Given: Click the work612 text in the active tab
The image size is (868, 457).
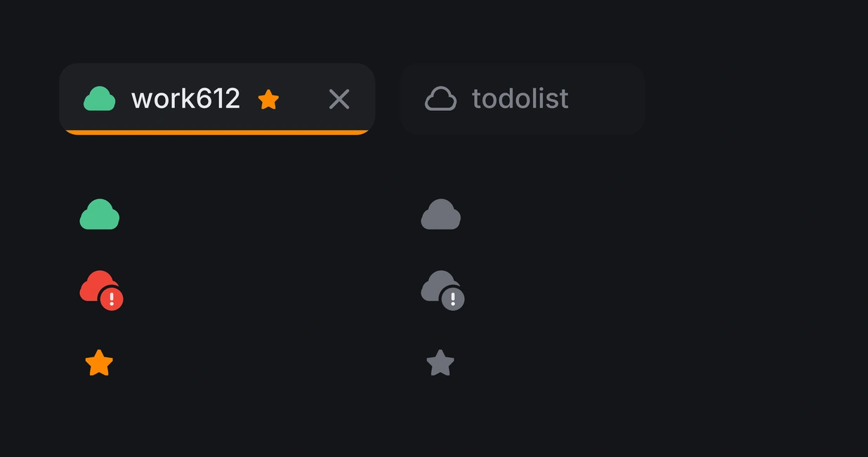Looking at the screenshot, I should pyautogui.click(x=185, y=99).
